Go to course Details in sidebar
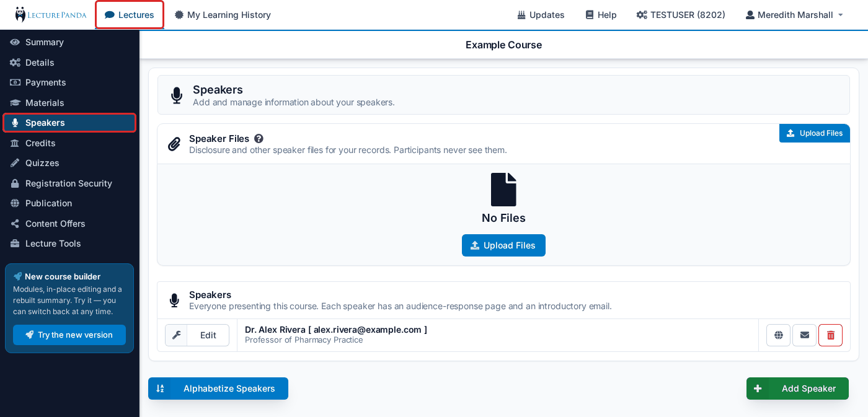 pos(69,63)
